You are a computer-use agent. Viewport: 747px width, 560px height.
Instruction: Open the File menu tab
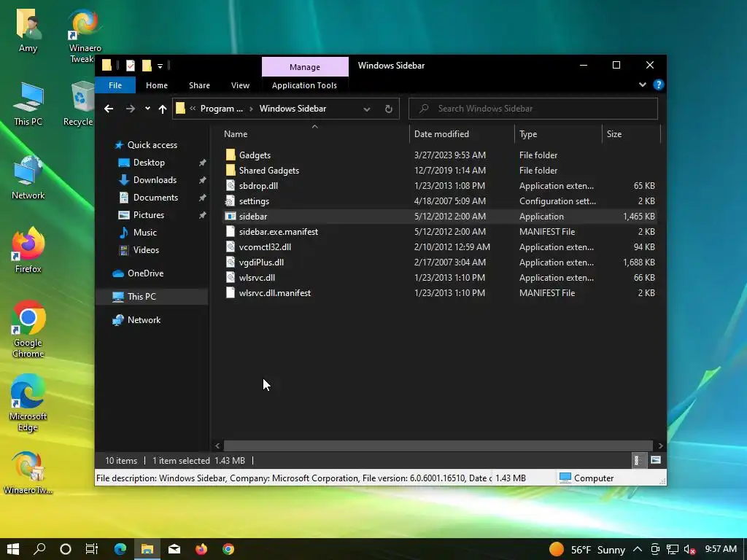click(115, 85)
